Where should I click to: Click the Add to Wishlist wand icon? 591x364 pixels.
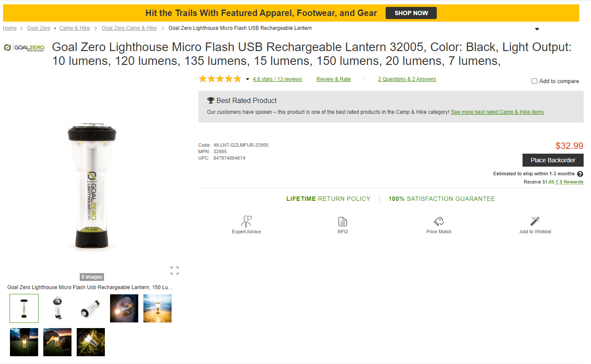tap(535, 222)
